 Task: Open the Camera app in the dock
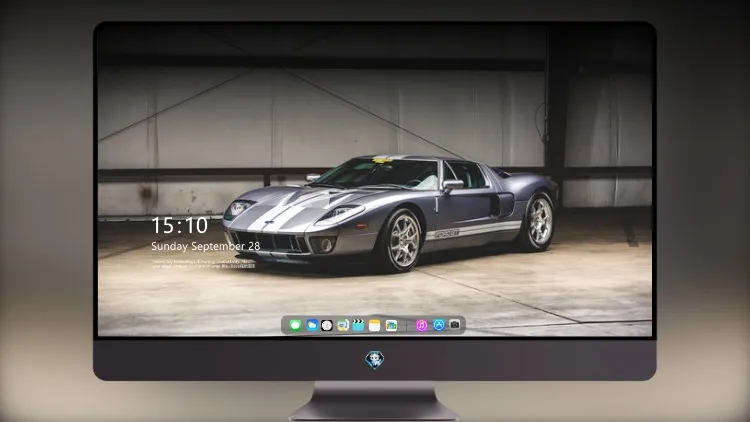tap(454, 324)
